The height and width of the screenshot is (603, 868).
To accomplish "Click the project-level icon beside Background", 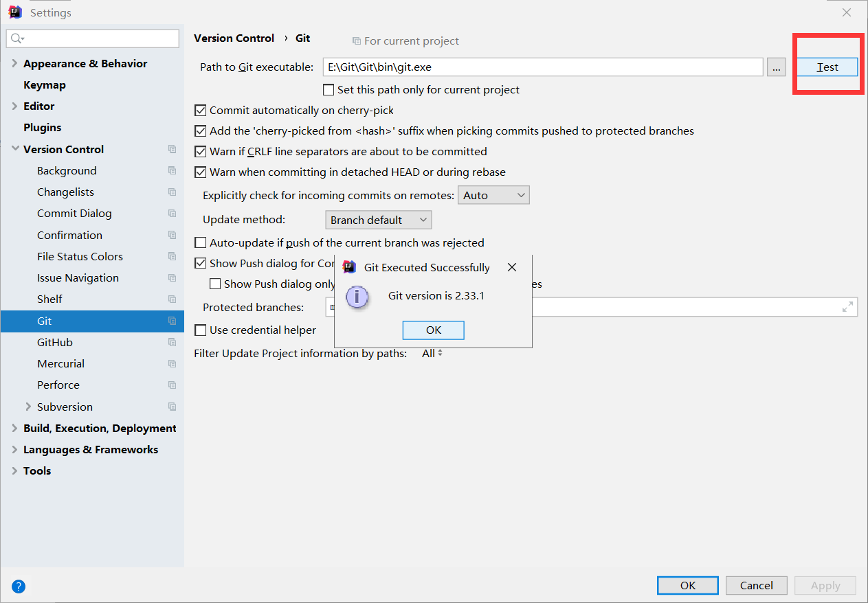I will click(172, 170).
